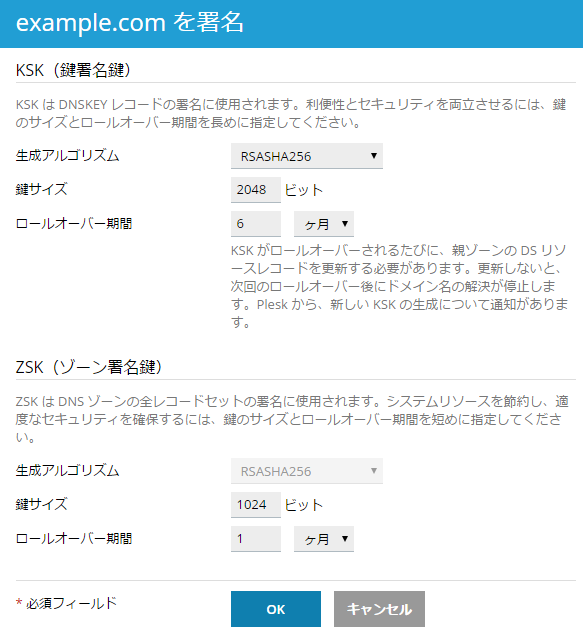Click the arrow icon on ZSK RSASHA256 dropdown
The width and height of the screenshot is (583, 636).
click(x=374, y=471)
